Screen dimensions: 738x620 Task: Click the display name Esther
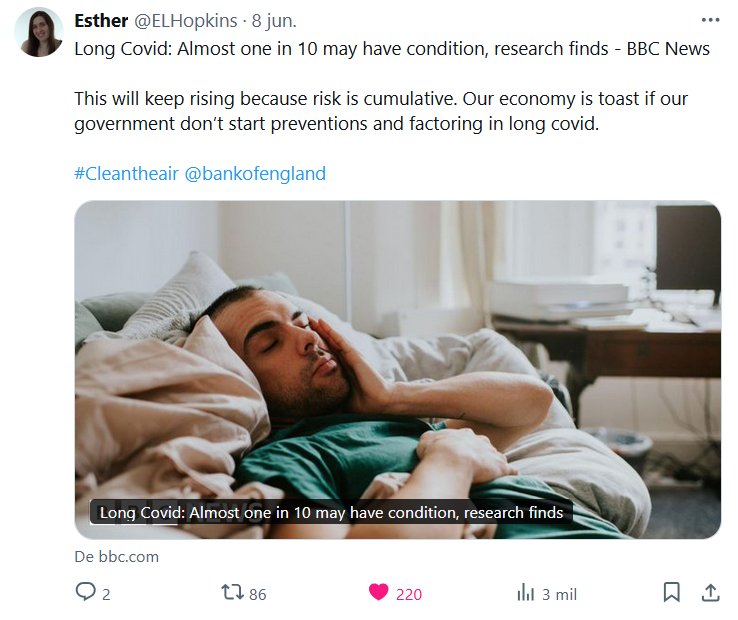(101, 21)
